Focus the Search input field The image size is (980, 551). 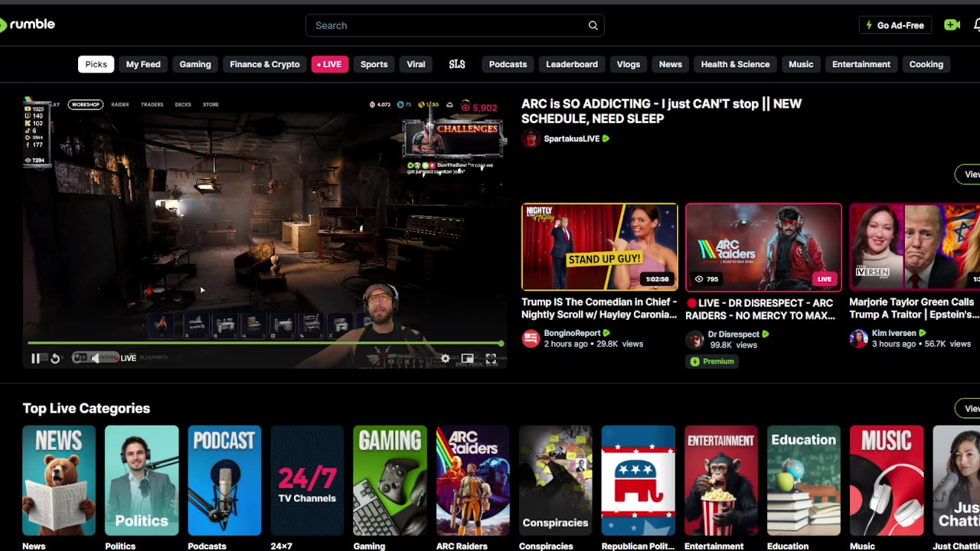(x=455, y=25)
